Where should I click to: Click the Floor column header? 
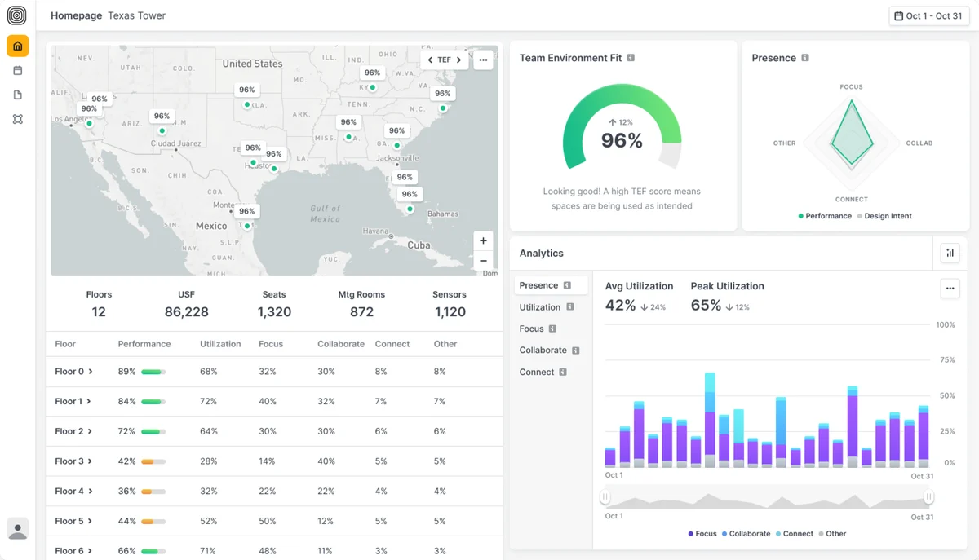coord(65,344)
